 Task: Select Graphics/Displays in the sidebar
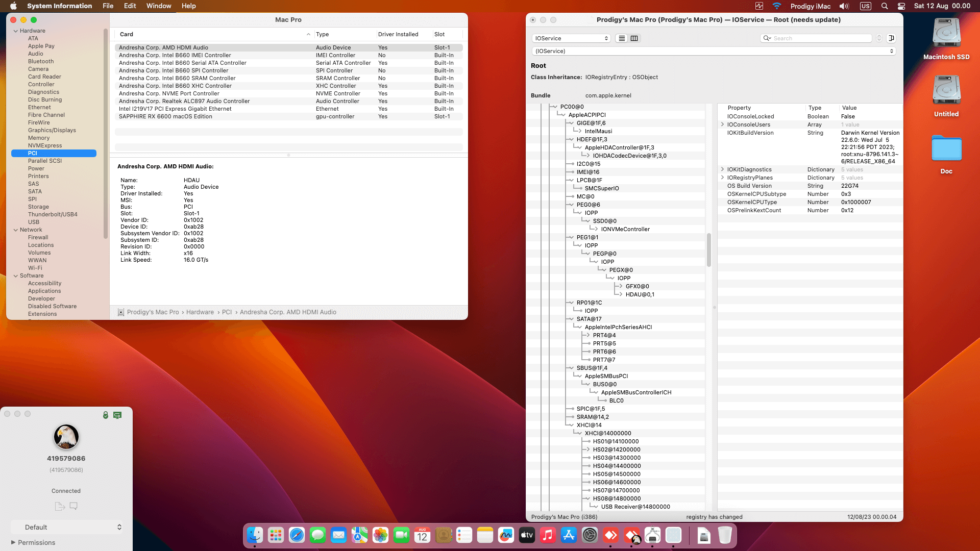52,130
